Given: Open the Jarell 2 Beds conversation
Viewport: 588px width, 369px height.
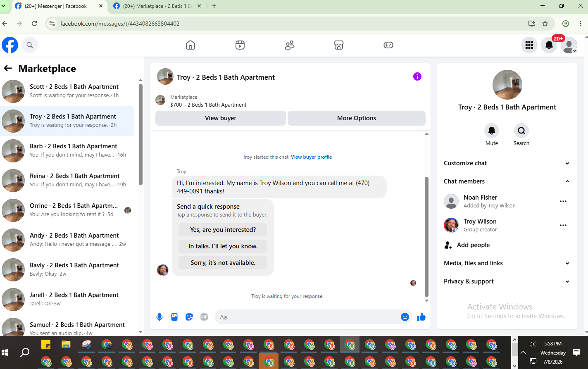Looking at the screenshot, I should (68, 300).
